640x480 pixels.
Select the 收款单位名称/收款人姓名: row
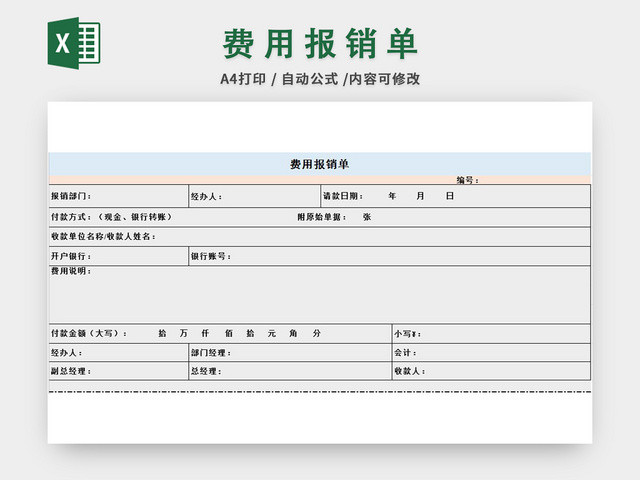point(320,237)
